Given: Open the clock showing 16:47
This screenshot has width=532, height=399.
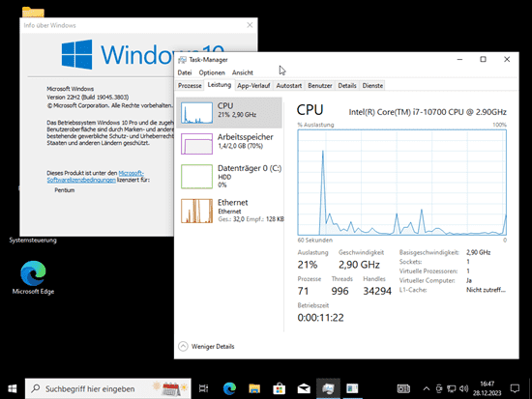Looking at the screenshot, I should pyautogui.click(x=488, y=388).
